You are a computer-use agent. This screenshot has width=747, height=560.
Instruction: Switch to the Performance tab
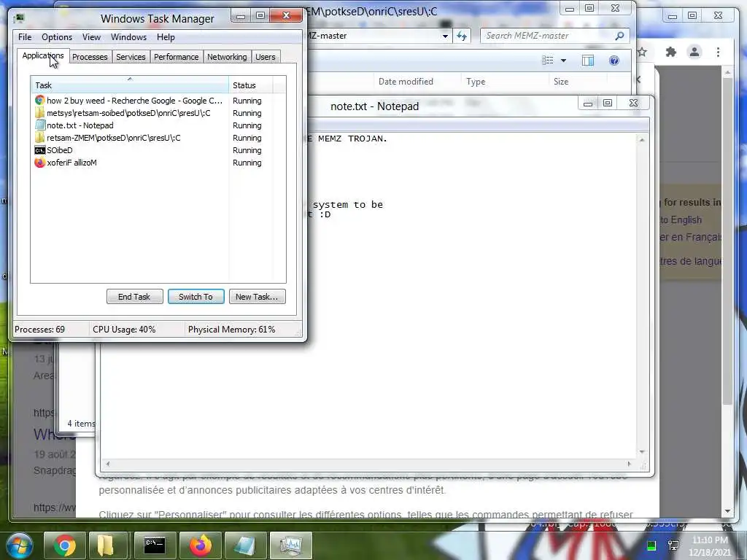pyautogui.click(x=176, y=57)
